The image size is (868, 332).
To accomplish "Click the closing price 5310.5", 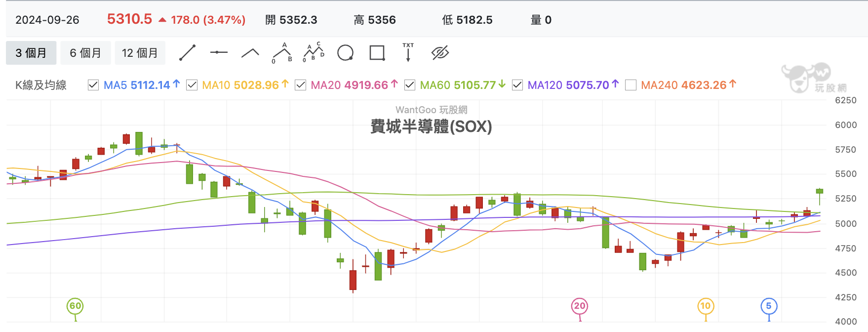I will click(x=129, y=19).
